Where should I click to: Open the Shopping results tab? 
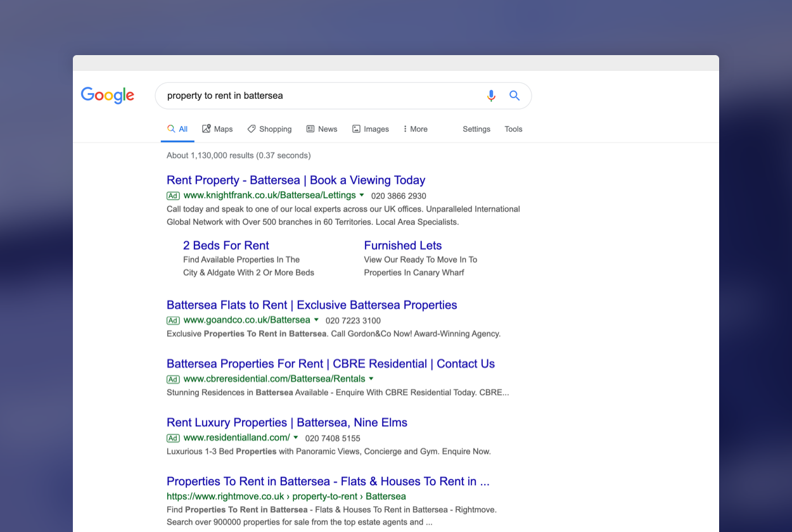pos(269,129)
